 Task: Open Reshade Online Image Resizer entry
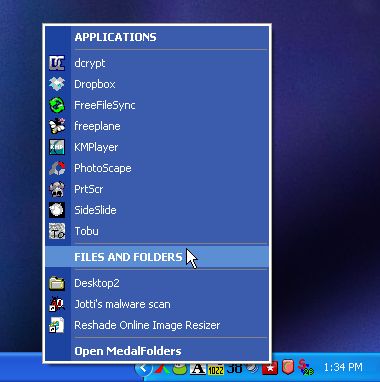157,325
